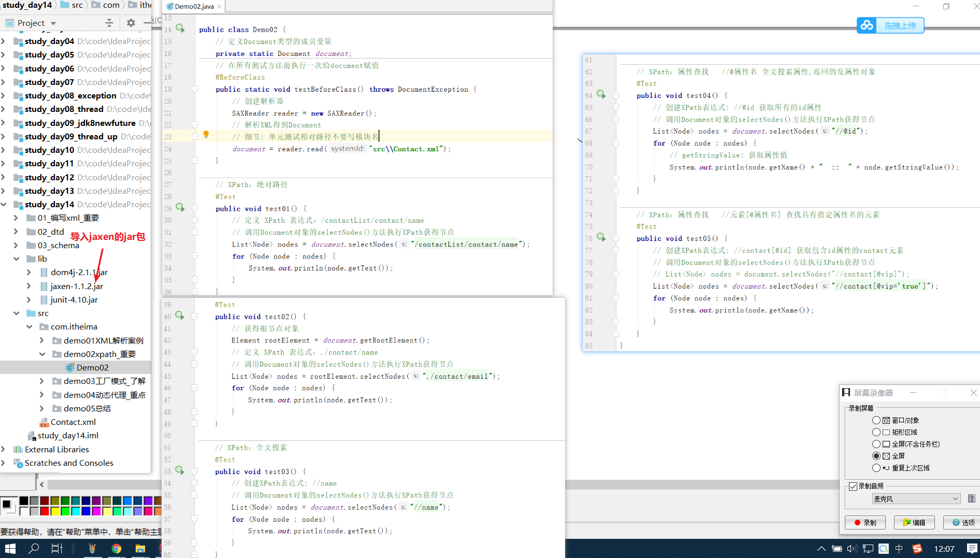The width and height of the screenshot is (980, 558).
Task: Open the 麦克风 audio source dropdown
Action: (916, 498)
